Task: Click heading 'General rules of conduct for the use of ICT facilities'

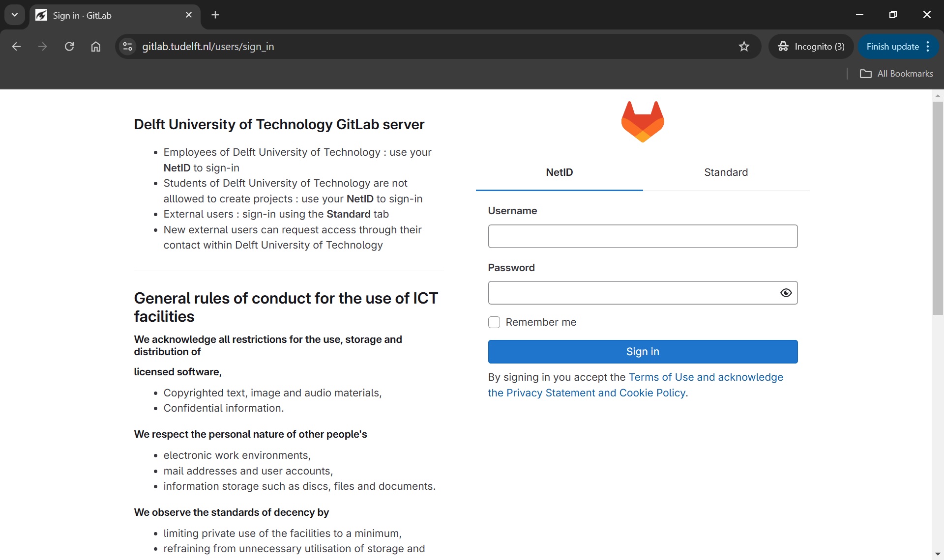Action: pyautogui.click(x=286, y=307)
